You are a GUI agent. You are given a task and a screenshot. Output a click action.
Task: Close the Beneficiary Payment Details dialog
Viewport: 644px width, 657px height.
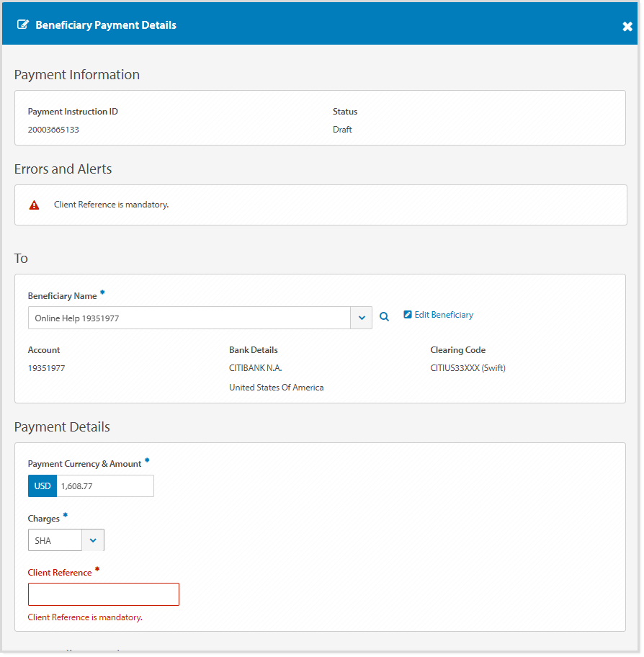click(627, 27)
